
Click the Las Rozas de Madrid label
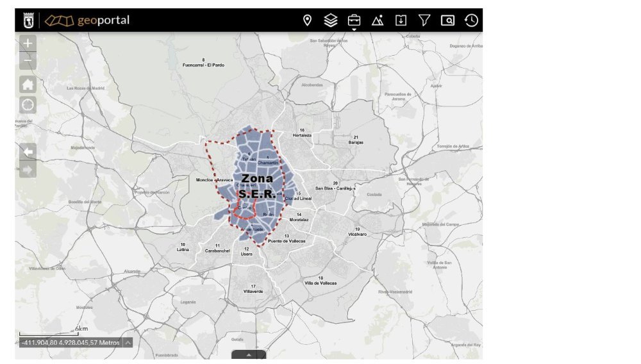[85, 88]
